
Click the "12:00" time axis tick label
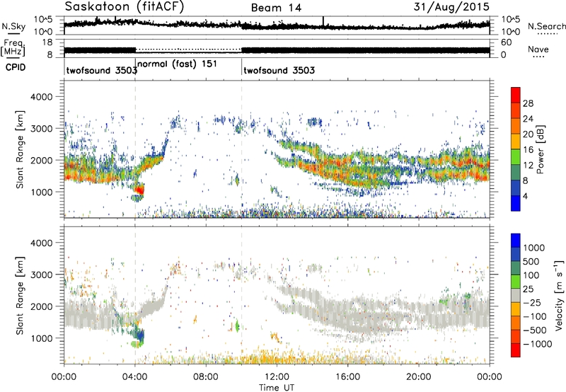pyautogui.click(x=277, y=377)
